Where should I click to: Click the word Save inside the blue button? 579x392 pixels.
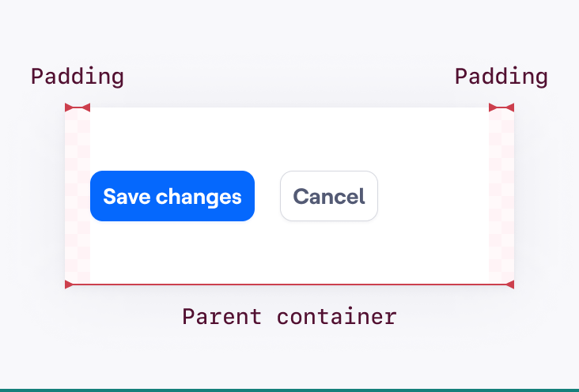coord(127,196)
